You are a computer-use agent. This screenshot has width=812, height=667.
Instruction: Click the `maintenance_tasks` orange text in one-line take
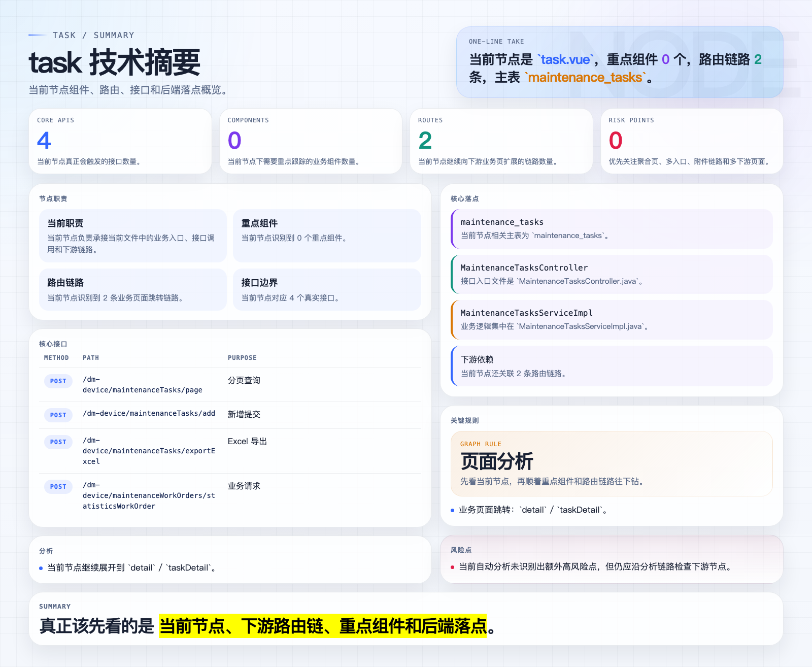point(586,77)
